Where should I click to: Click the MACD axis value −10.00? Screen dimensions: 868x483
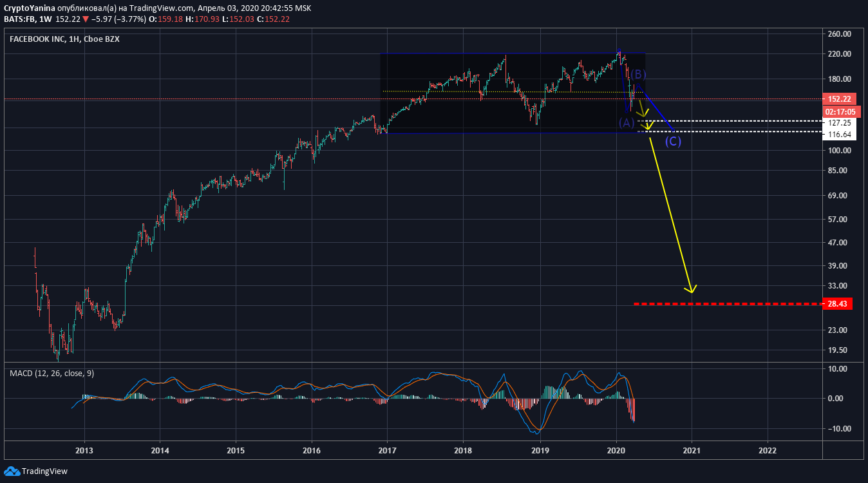pos(838,429)
